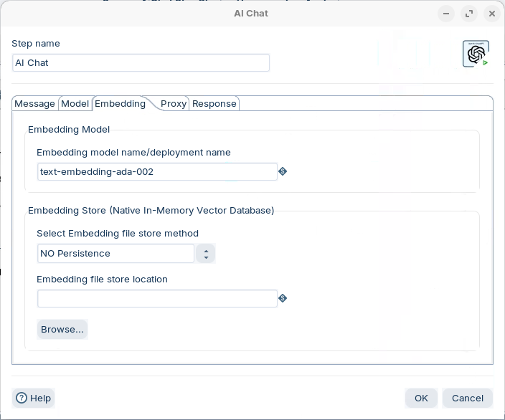Open Help for this dialog

pyautogui.click(x=34, y=398)
